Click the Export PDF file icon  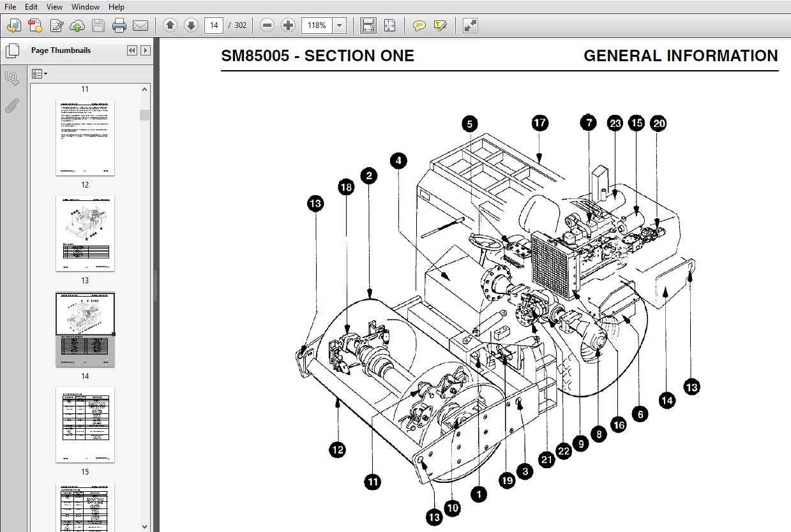pyautogui.click(x=35, y=26)
